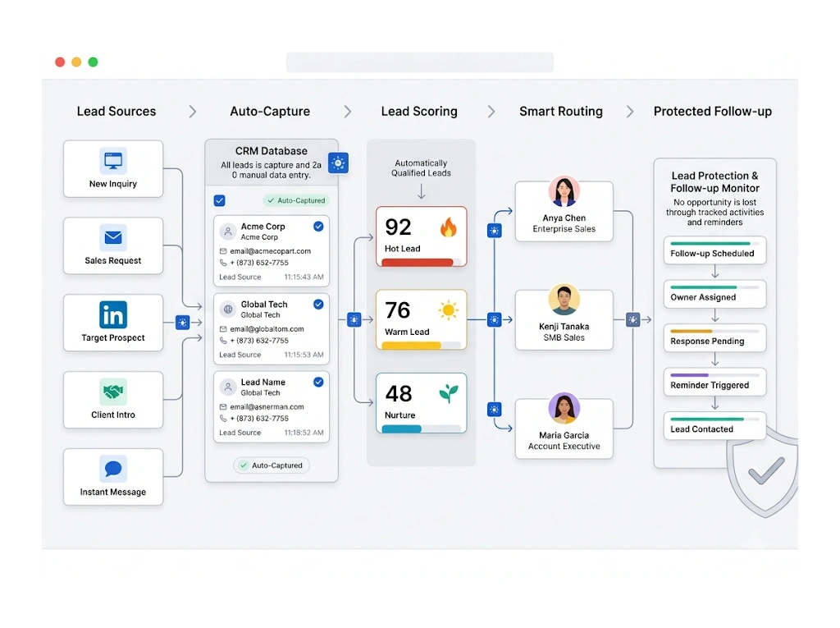Screen dimensions: 840x628
Task: Click the CRM Database automation gear icon
Action: pyautogui.click(x=338, y=163)
